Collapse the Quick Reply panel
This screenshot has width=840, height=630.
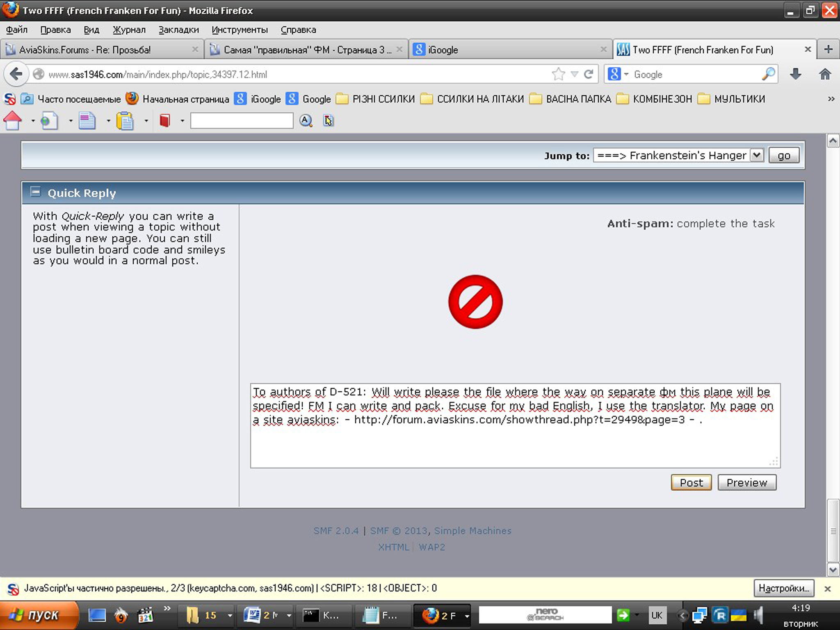36,192
